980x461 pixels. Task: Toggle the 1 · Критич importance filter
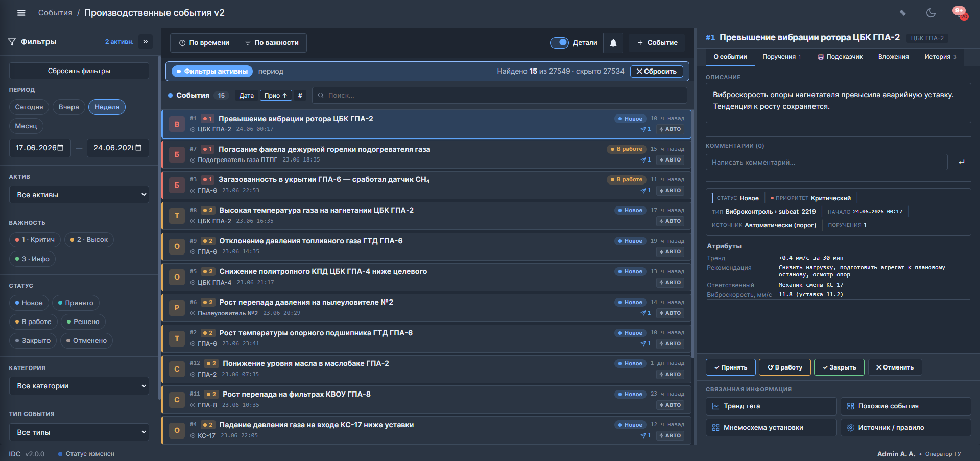(35, 240)
